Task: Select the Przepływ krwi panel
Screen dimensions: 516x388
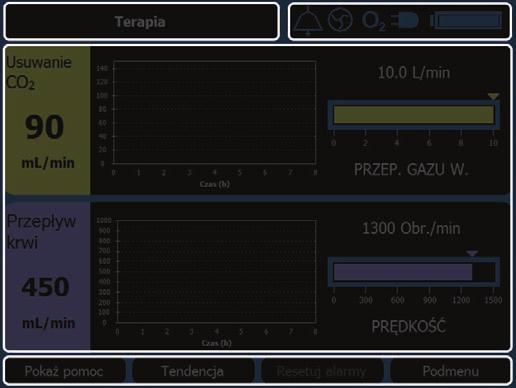Action: [48, 276]
